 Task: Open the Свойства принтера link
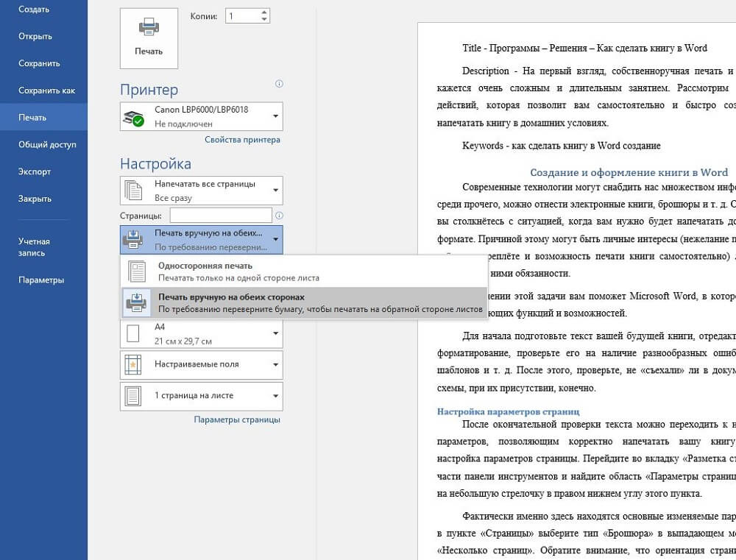pyautogui.click(x=242, y=140)
